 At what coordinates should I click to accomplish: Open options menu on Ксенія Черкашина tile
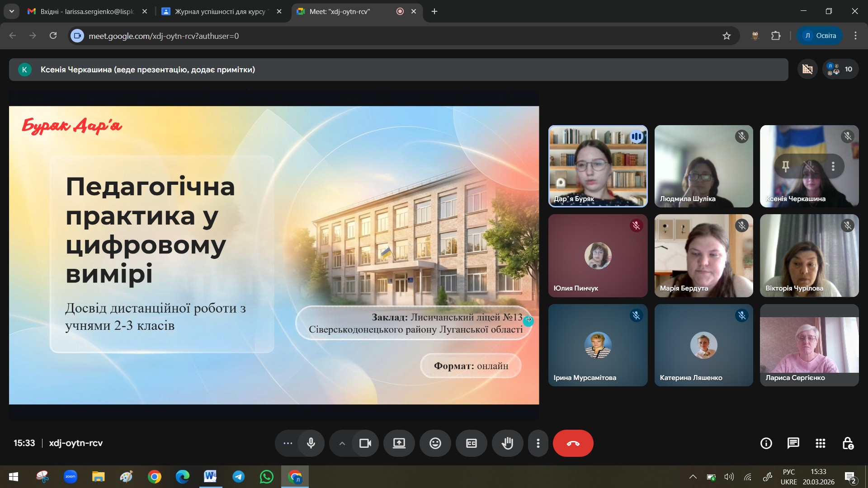point(833,166)
